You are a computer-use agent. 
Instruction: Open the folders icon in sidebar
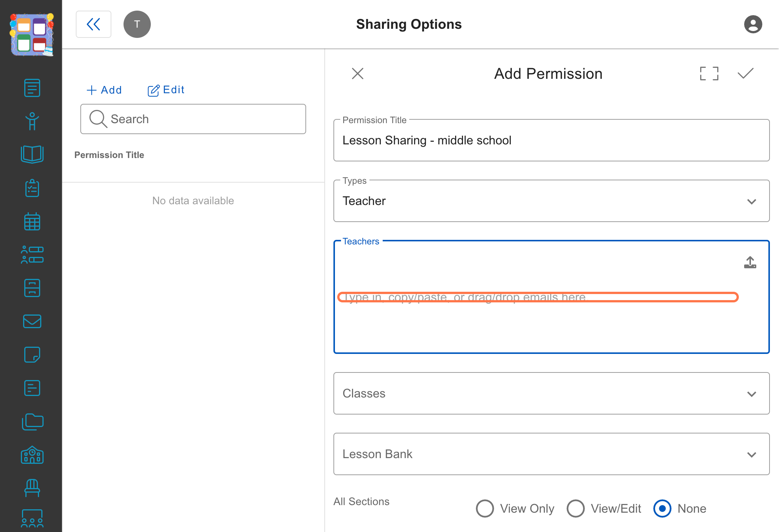32,421
